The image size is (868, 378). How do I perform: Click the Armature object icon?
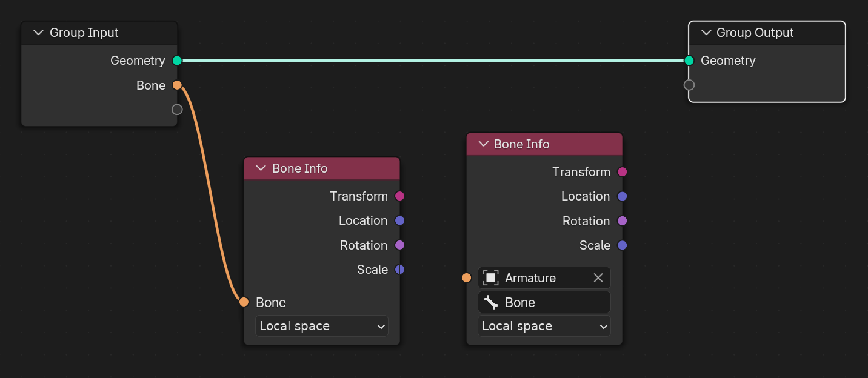coord(491,278)
